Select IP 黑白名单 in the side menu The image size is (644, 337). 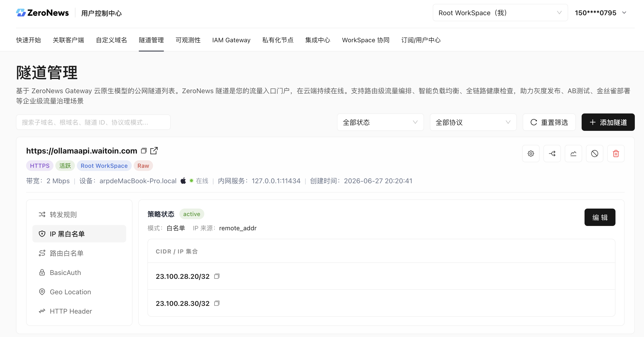[x=79, y=234]
